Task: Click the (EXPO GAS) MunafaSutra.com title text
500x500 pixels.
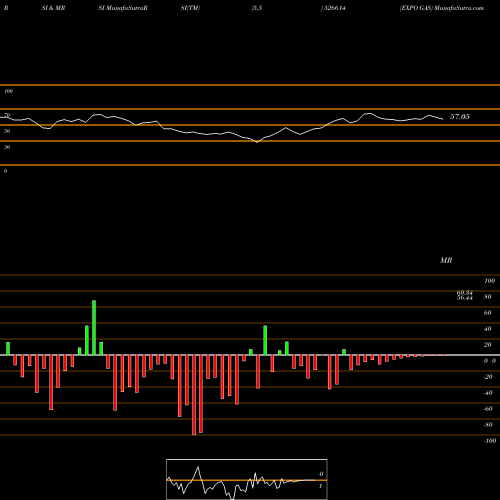Action: click(442, 8)
